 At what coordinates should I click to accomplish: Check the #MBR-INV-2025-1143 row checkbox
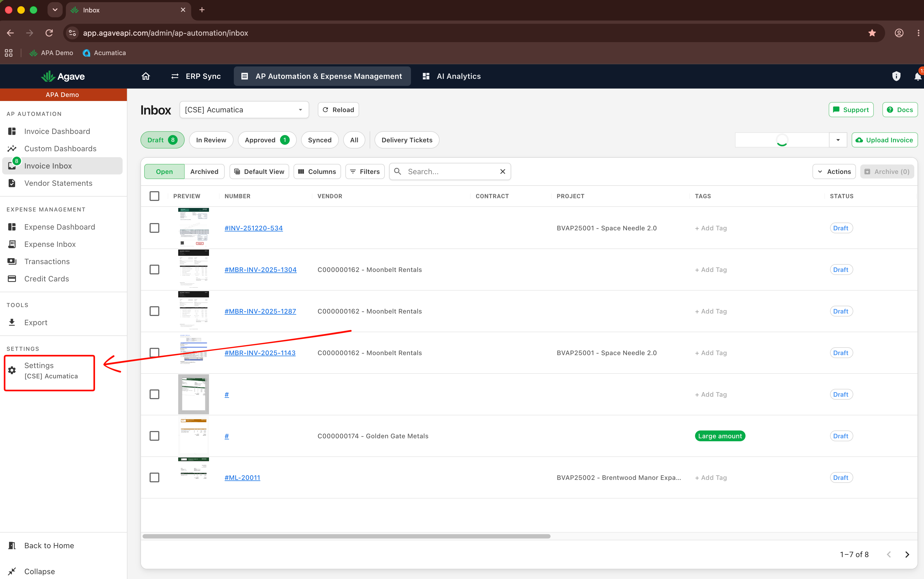(x=154, y=353)
